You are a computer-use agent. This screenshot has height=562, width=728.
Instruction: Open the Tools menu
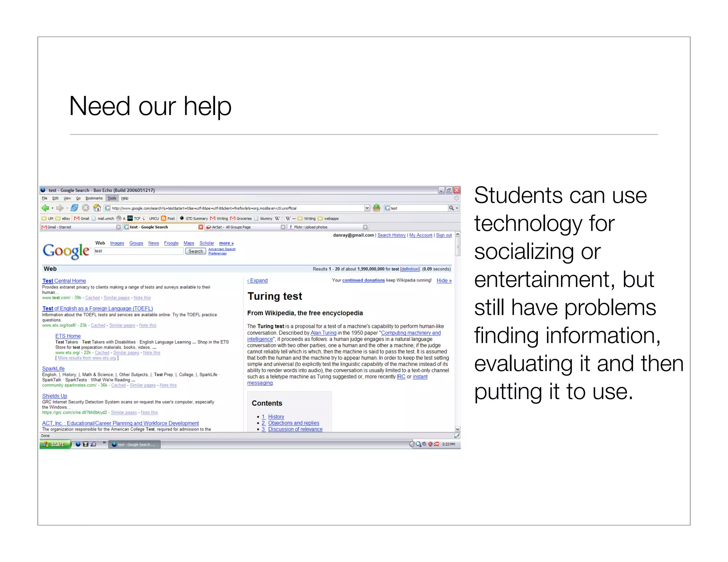pos(112,199)
